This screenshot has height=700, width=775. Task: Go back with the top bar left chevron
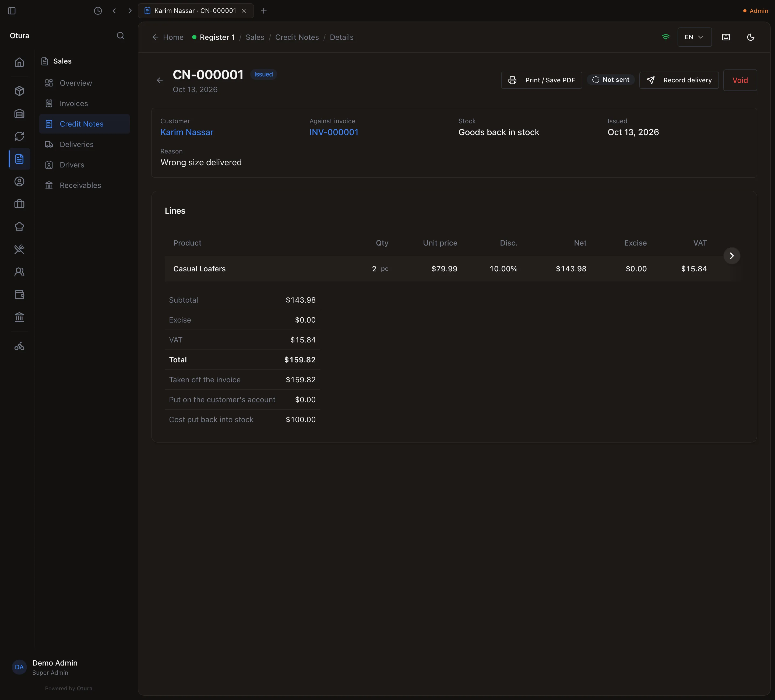pyautogui.click(x=114, y=11)
